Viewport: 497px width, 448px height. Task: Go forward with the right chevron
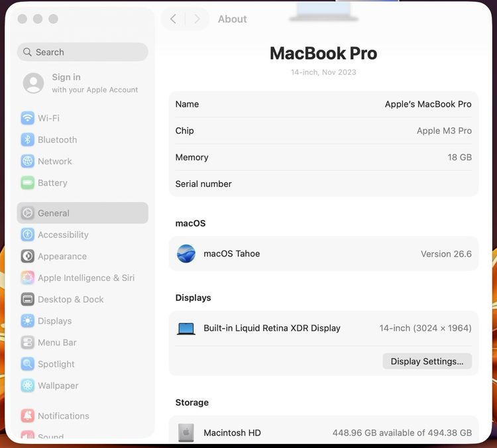click(x=197, y=19)
